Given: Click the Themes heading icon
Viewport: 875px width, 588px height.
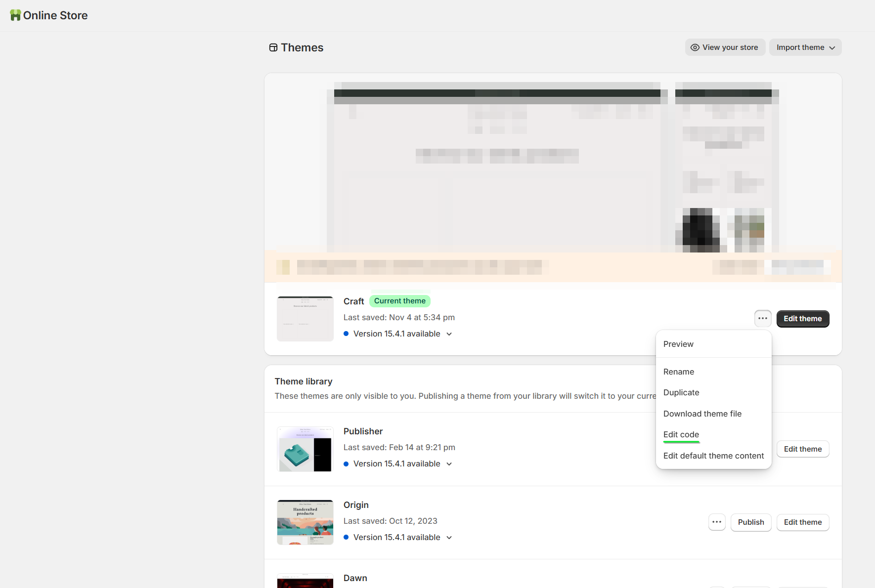Looking at the screenshot, I should (x=273, y=47).
